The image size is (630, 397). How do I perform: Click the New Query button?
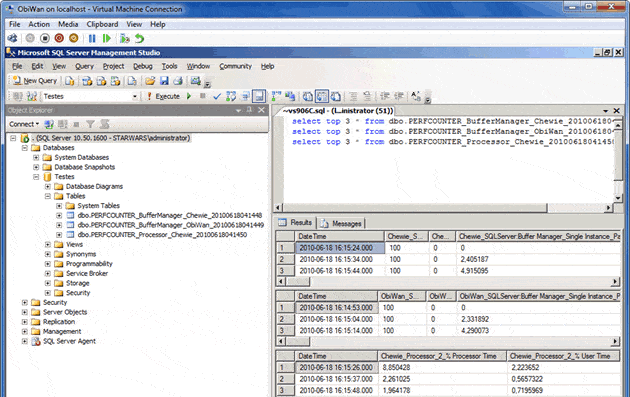(x=34, y=81)
